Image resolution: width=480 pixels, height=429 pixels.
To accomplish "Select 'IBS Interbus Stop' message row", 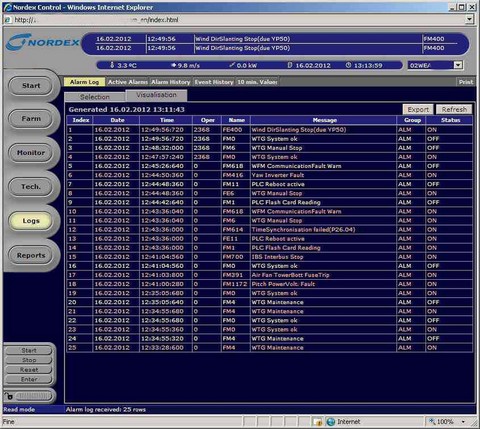I will pos(277,257).
